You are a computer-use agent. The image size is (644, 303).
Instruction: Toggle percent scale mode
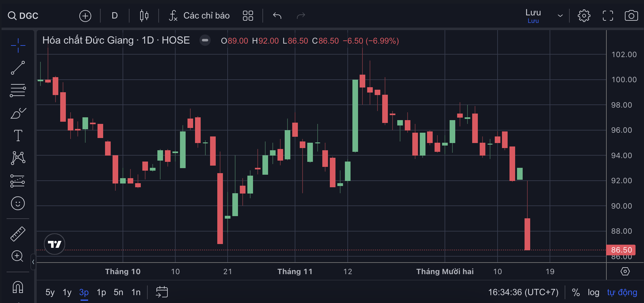(x=576, y=292)
